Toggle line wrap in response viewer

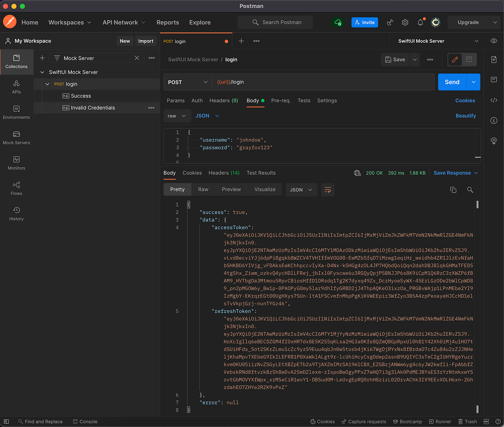point(328,190)
